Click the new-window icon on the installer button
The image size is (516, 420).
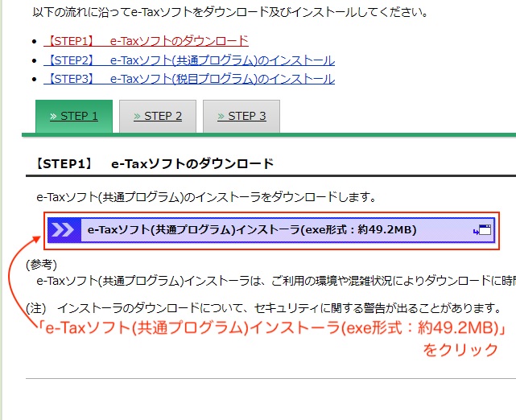[x=482, y=230]
